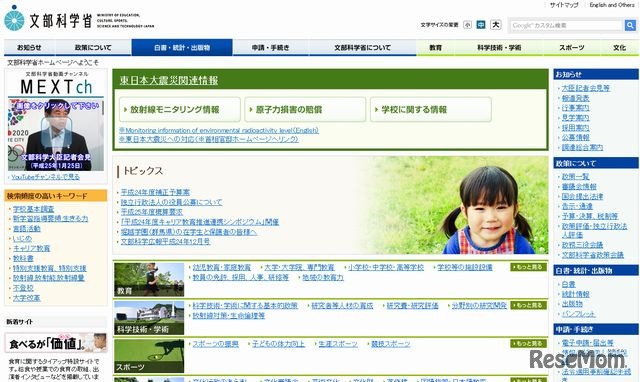The image size is (640, 382).
Task: Click the 食べるが「価値」 banner
Action: click(56, 343)
